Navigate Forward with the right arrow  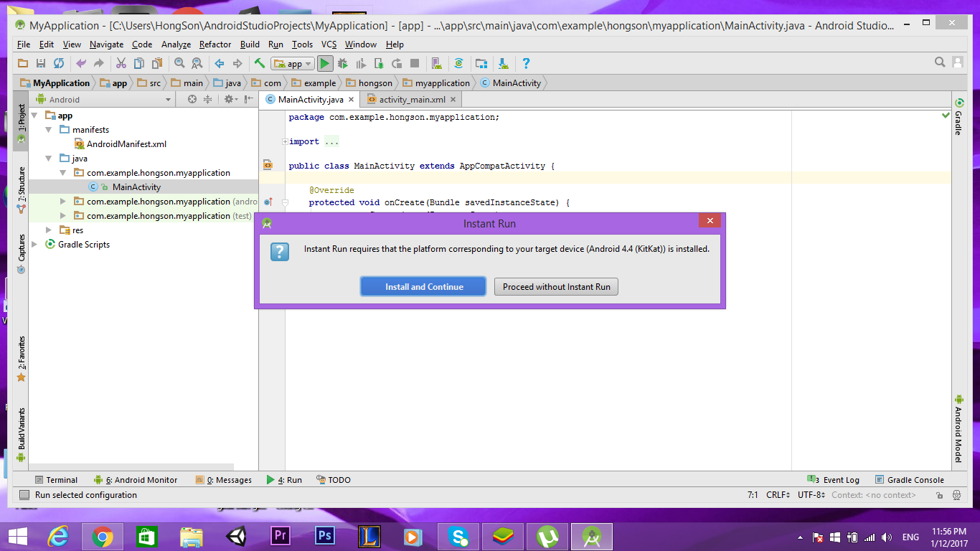pos(237,63)
